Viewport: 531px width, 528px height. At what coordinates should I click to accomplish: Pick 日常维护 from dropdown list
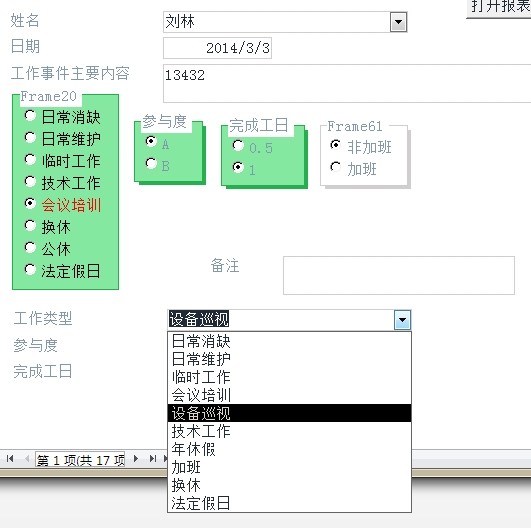tap(290, 359)
